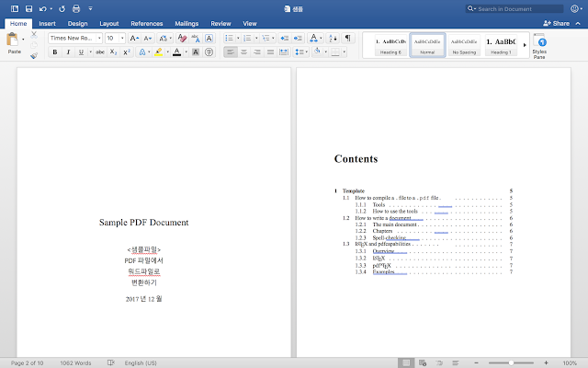Open the Styles Pane
This screenshot has width=588, height=368.
pyautogui.click(x=539, y=46)
